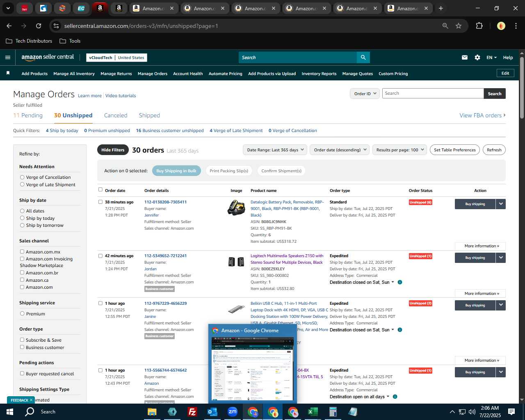Click the info icon beside Destination open on all days
The height and width of the screenshot is (420, 525).
395,397
